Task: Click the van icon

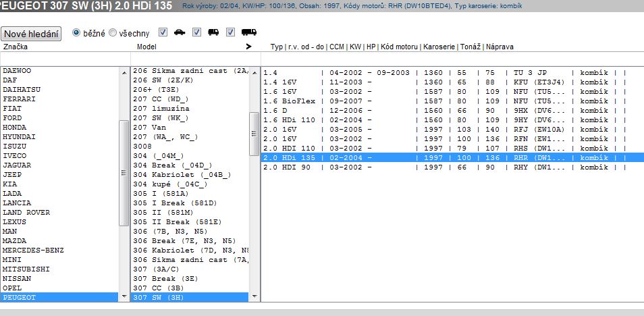Action: [213, 32]
